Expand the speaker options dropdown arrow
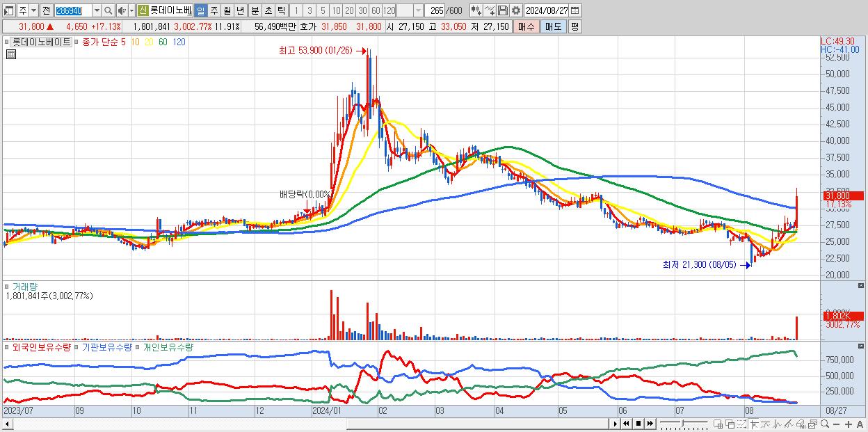 point(131,10)
